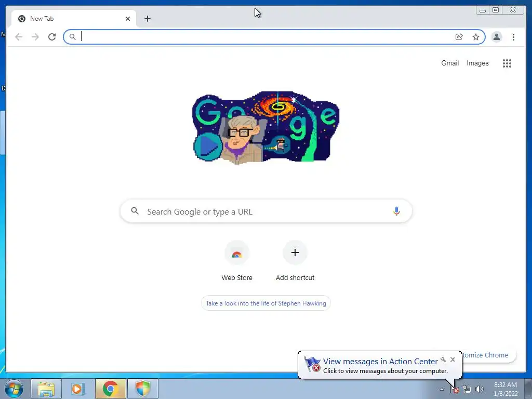This screenshot has width=532, height=399.
Task: Click wrench icon on Action Center balloon
Action: [x=443, y=360]
